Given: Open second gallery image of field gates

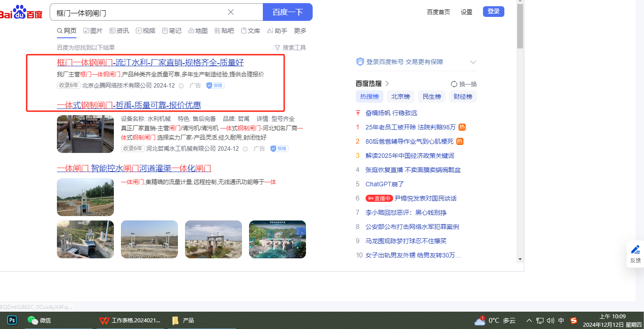Looking at the screenshot, I should (149, 240).
